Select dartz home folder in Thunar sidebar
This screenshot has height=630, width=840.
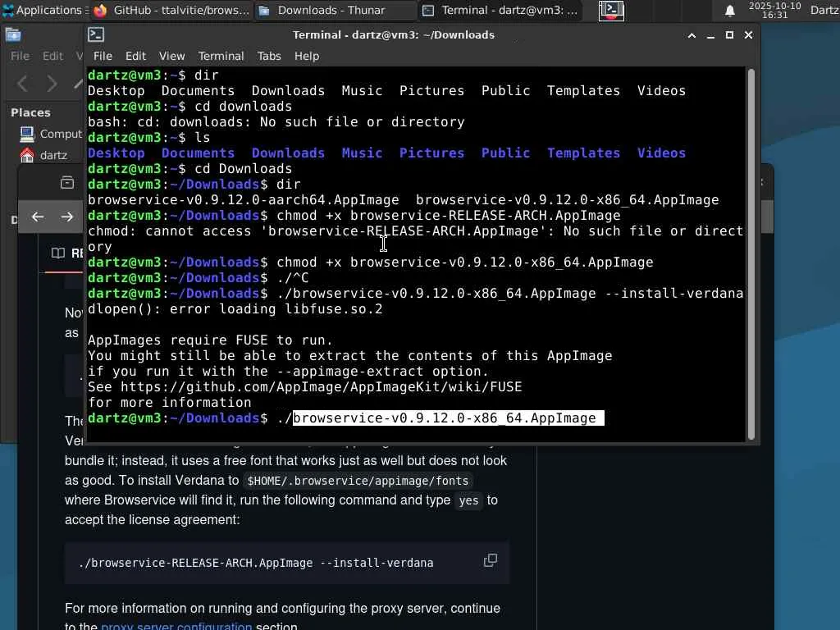(x=44, y=155)
